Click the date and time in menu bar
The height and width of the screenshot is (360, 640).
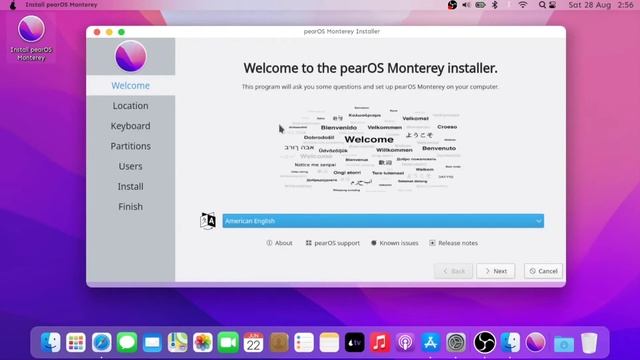tap(601, 5)
